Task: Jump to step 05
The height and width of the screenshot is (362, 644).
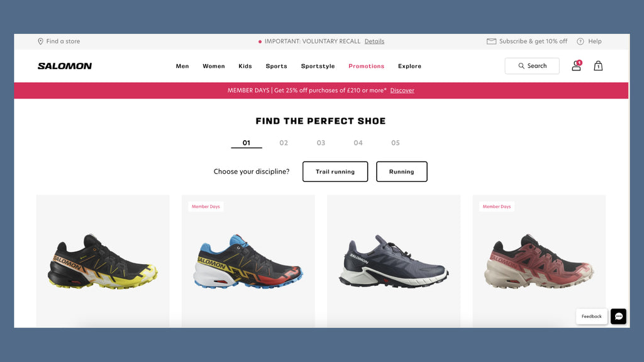Action: click(x=395, y=143)
